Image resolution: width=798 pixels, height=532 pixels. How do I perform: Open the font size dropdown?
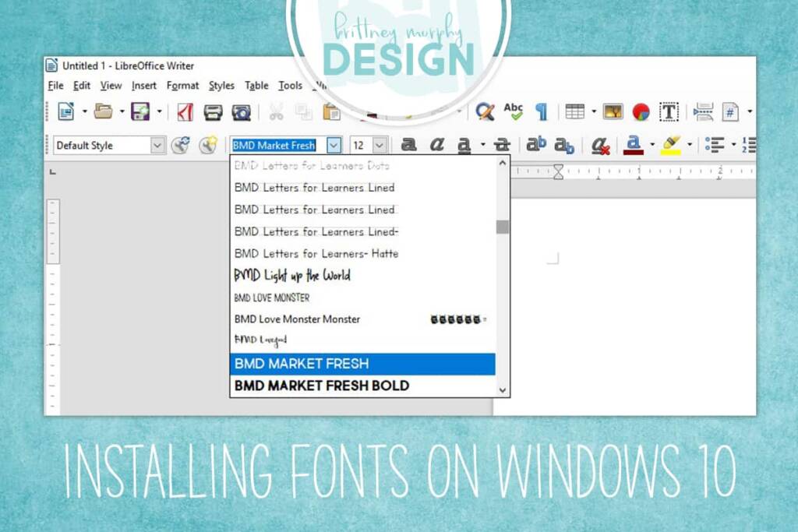[379, 145]
